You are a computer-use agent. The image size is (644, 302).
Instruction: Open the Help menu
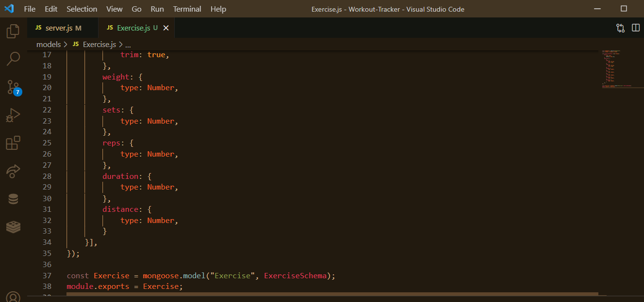tap(218, 9)
